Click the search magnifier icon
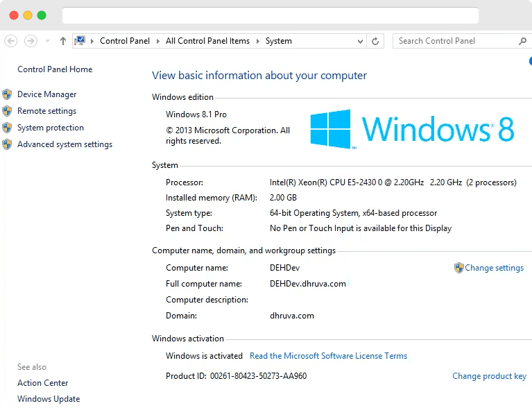 [x=522, y=41]
